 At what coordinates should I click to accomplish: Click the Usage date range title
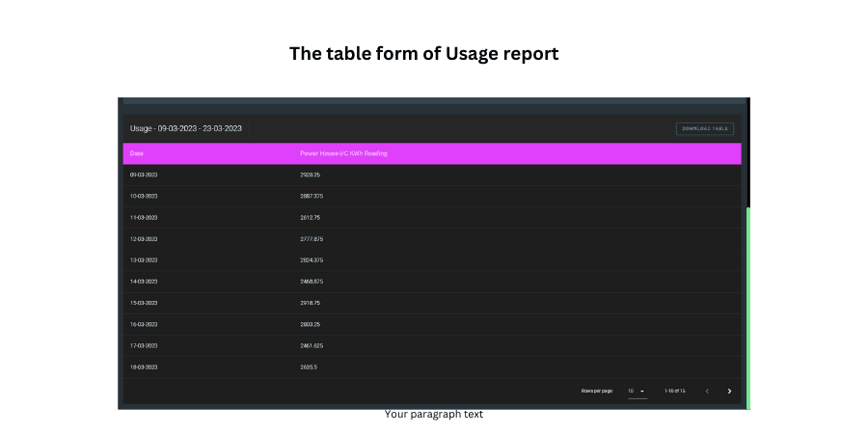point(186,128)
